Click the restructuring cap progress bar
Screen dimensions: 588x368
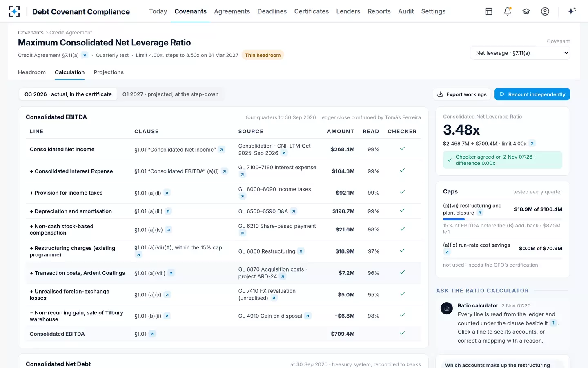tap(503, 220)
